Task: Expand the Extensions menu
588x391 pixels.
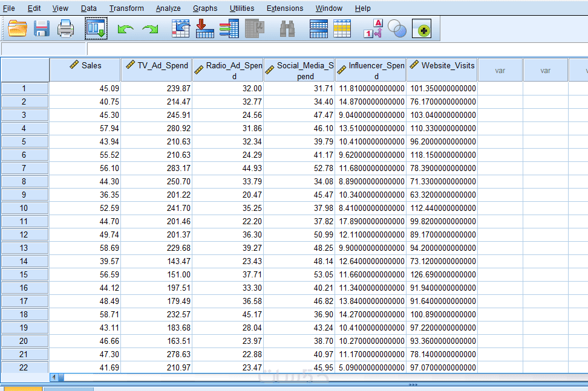Action: click(285, 8)
